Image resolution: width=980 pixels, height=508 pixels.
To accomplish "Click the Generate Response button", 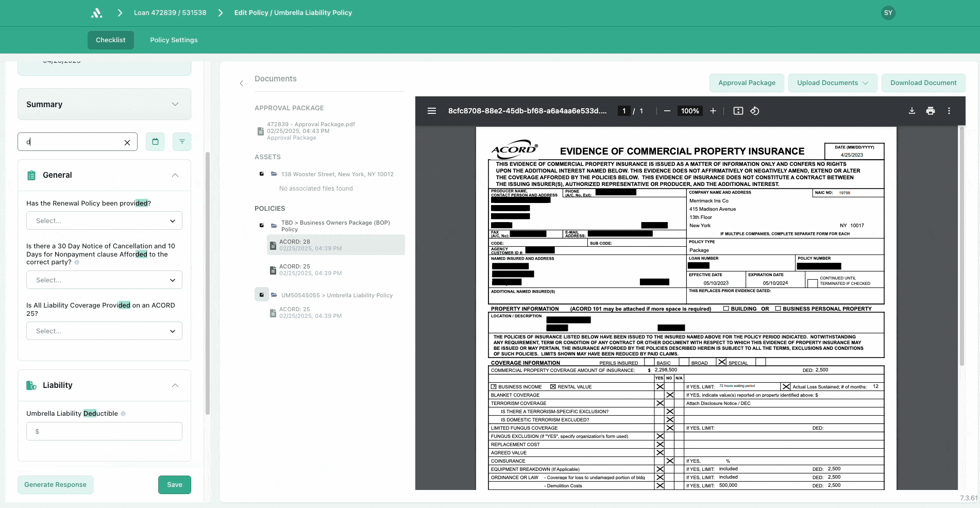I will click(x=56, y=485).
